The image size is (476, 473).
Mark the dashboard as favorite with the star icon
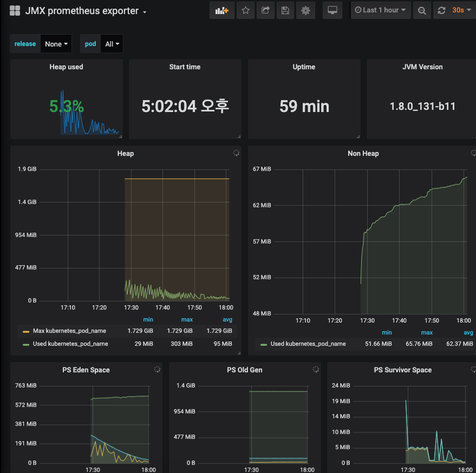coord(245,10)
